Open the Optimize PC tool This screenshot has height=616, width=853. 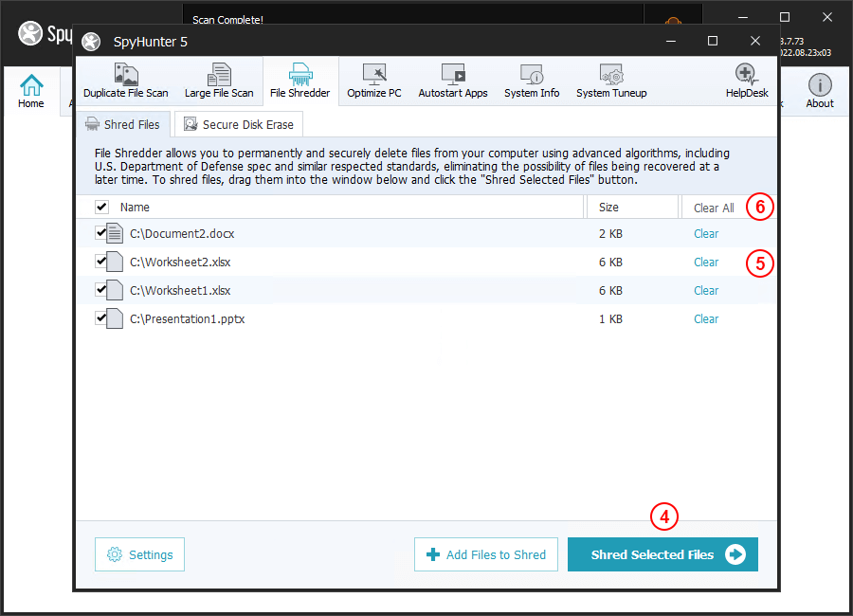(x=373, y=82)
